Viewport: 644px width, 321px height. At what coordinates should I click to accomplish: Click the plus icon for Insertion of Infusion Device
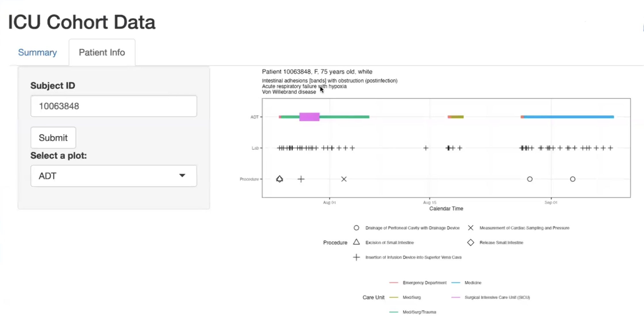[x=356, y=257]
